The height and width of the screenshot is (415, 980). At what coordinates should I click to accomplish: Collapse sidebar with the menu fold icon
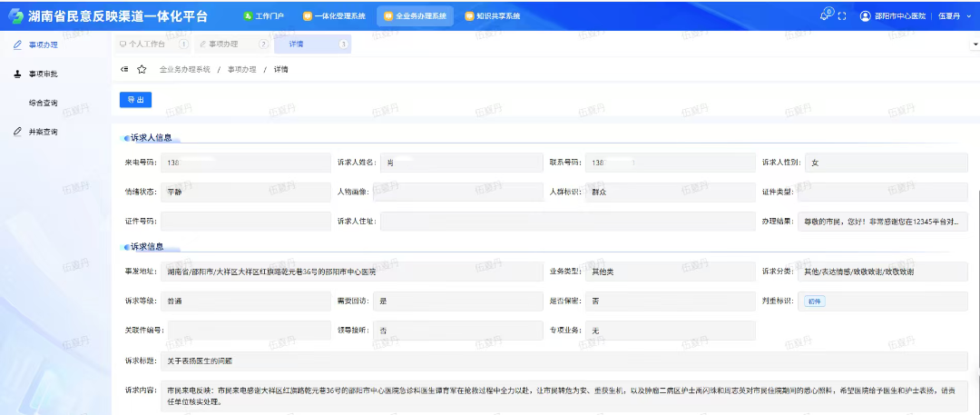coord(124,69)
